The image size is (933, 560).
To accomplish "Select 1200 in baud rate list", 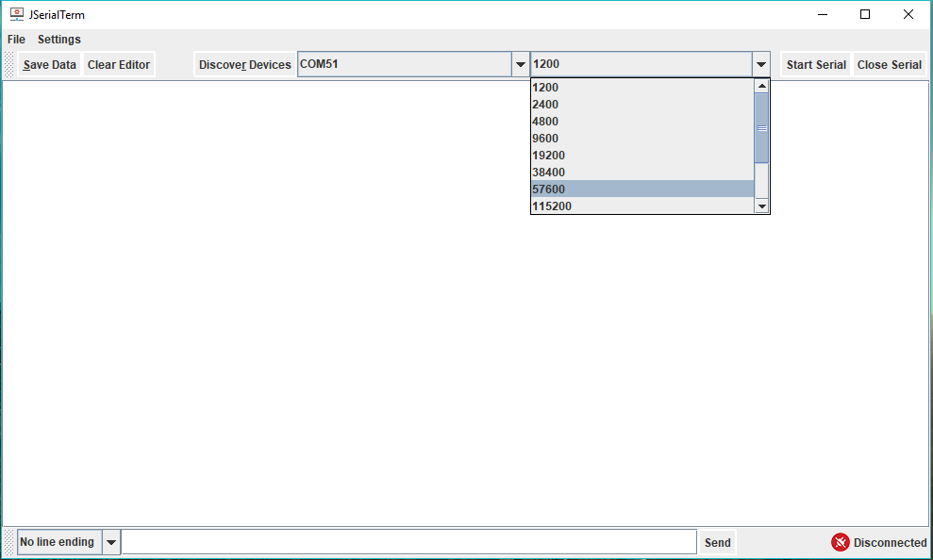I will tap(642, 88).
